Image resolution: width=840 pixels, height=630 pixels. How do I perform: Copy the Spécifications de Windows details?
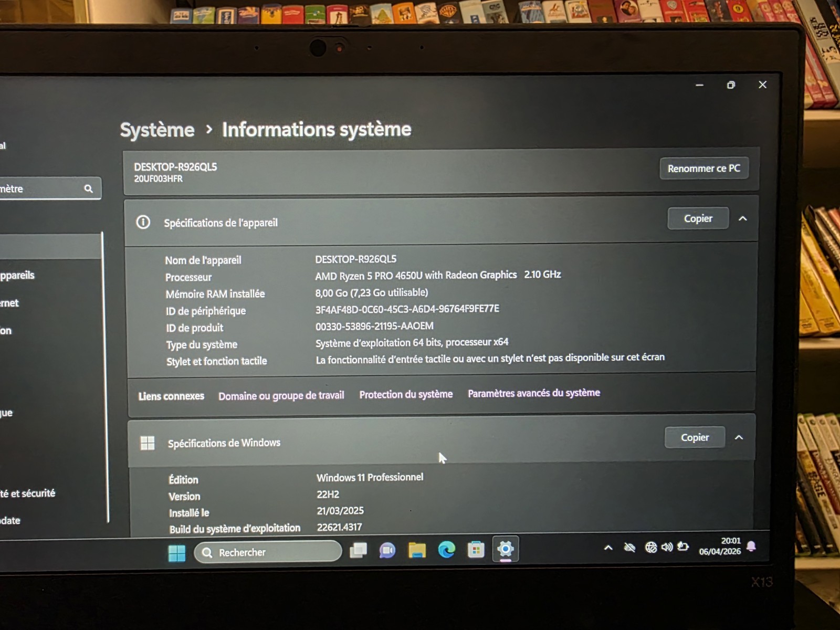pos(695,437)
